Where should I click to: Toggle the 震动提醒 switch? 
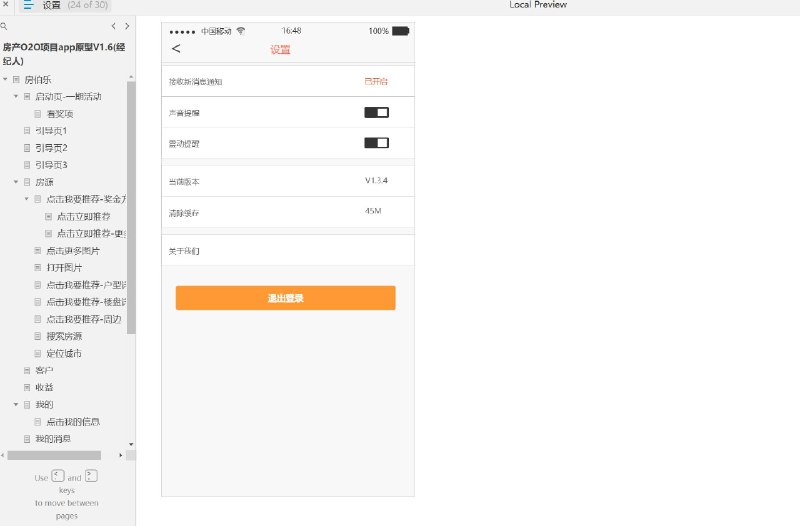[377, 143]
